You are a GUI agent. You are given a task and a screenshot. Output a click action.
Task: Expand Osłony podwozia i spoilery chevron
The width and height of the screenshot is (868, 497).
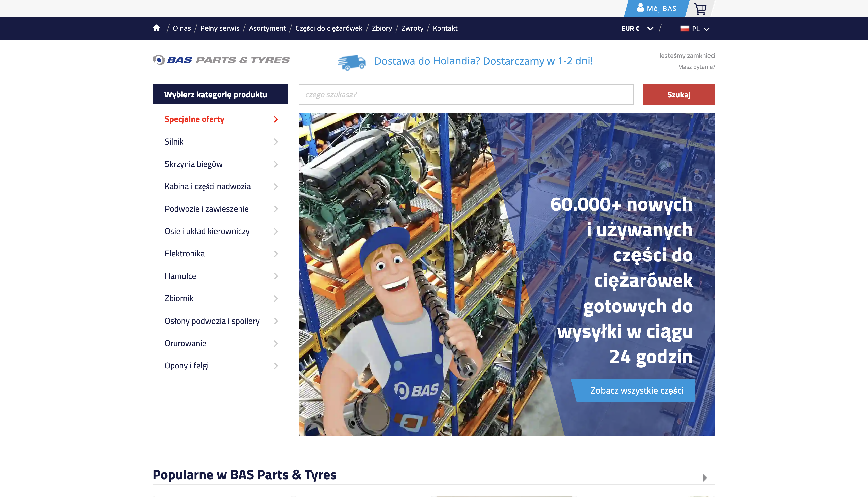[x=276, y=321]
